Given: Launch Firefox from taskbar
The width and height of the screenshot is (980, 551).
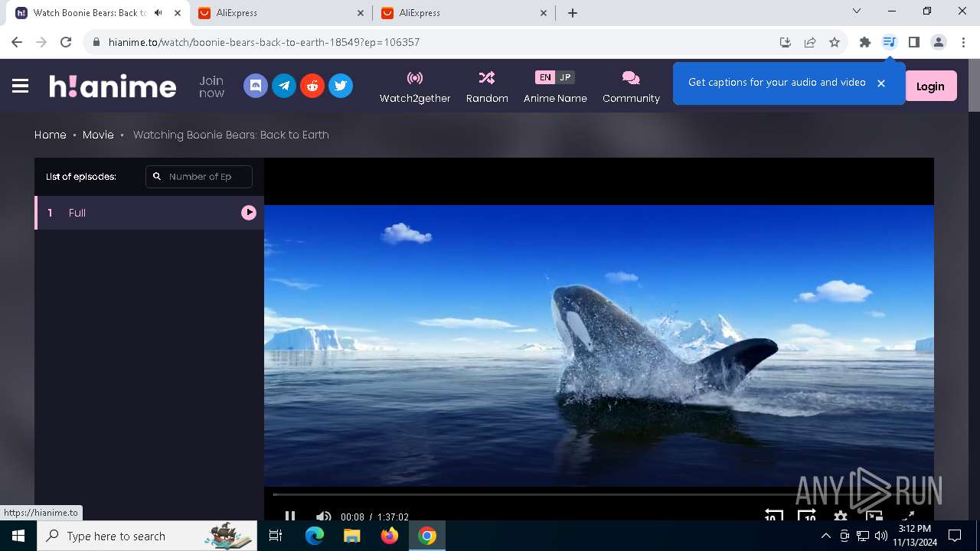Looking at the screenshot, I should pyautogui.click(x=390, y=536).
